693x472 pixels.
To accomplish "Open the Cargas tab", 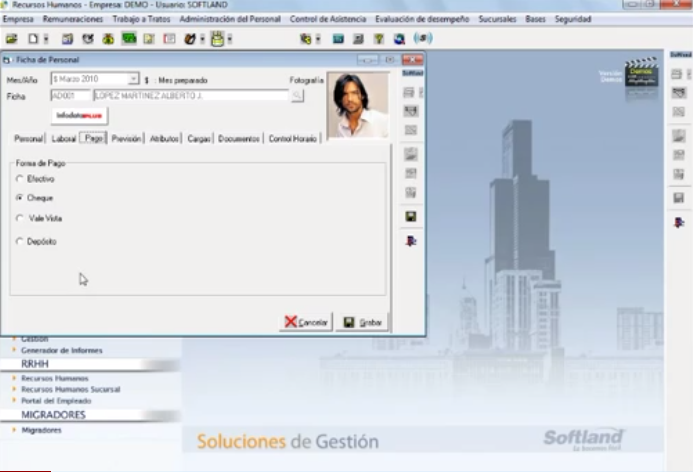I will tap(198, 139).
